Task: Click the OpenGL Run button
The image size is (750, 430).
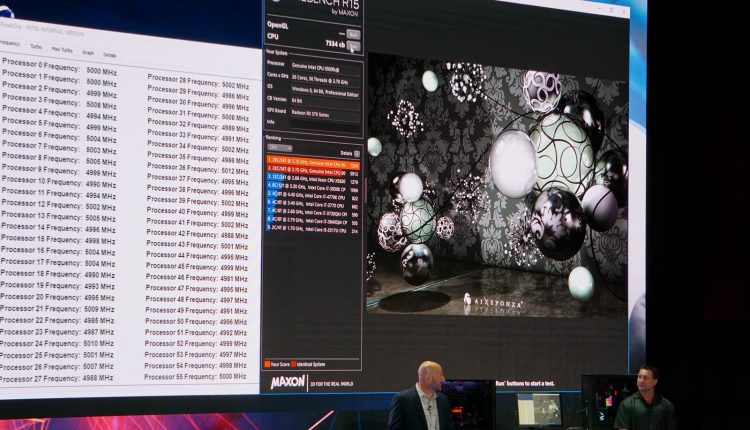Action: tap(352, 33)
